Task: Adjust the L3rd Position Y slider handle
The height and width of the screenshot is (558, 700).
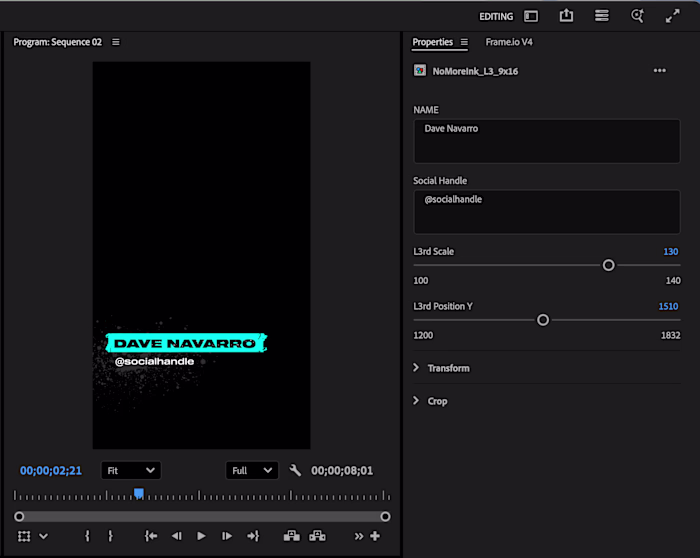Action: pos(543,320)
